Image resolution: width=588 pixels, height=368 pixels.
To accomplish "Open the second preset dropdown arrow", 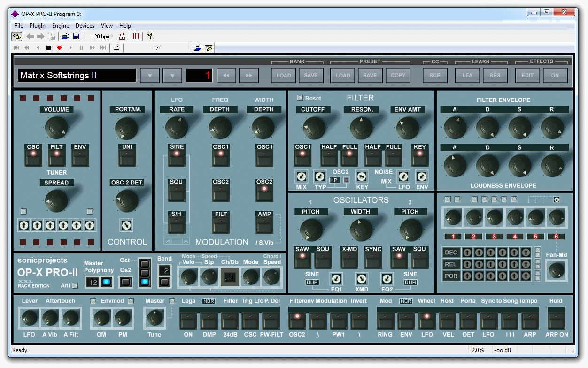I will click(172, 76).
